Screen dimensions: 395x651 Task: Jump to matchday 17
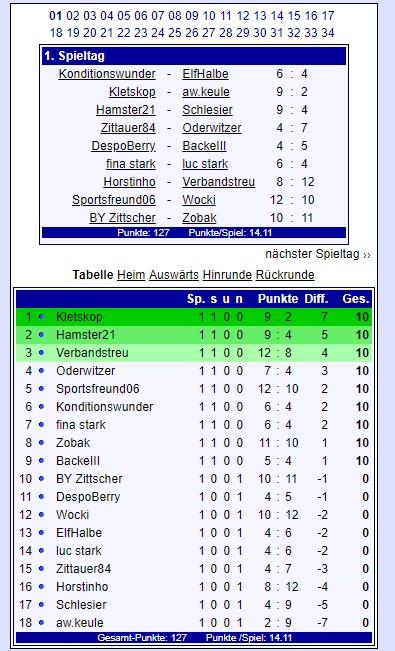[x=328, y=16]
